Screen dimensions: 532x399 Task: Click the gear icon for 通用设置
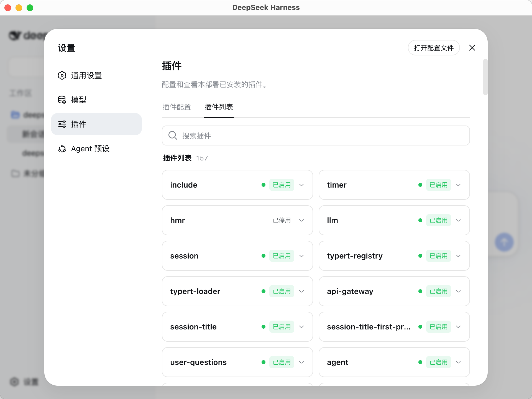(62, 75)
